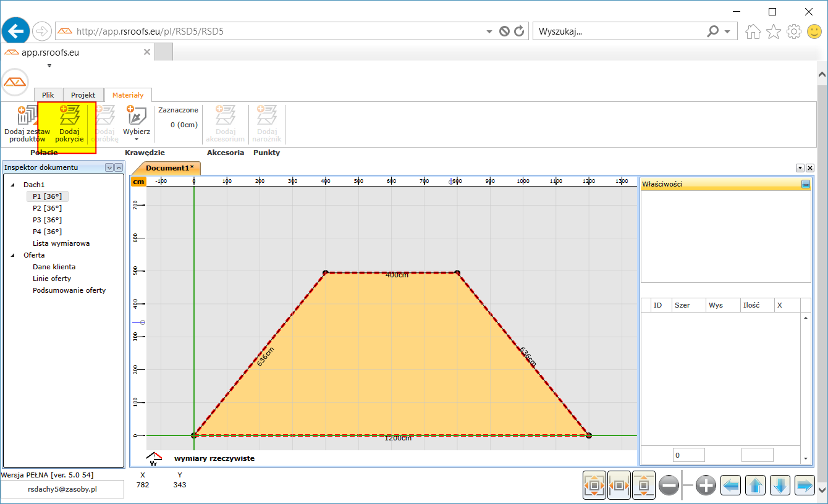This screenshot has width=828, height=504.
Task: Pan the view up with blue arrow
Action: (755, 485)
